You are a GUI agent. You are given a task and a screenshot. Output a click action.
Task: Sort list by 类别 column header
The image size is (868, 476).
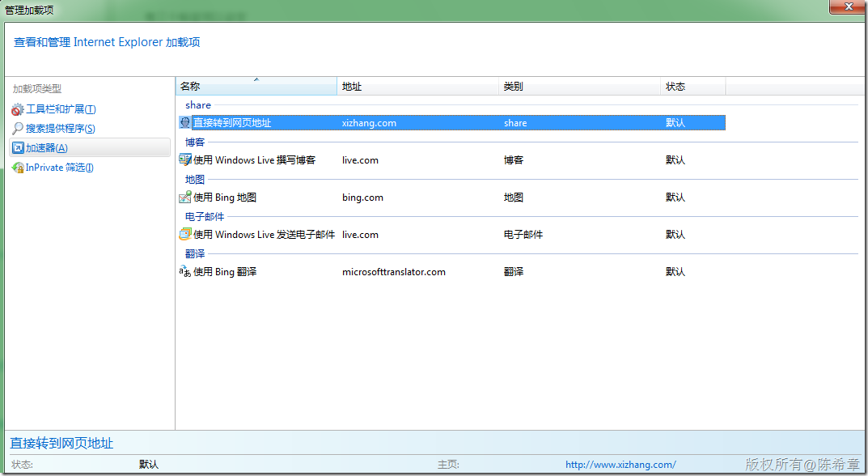[x=579, y=86]
